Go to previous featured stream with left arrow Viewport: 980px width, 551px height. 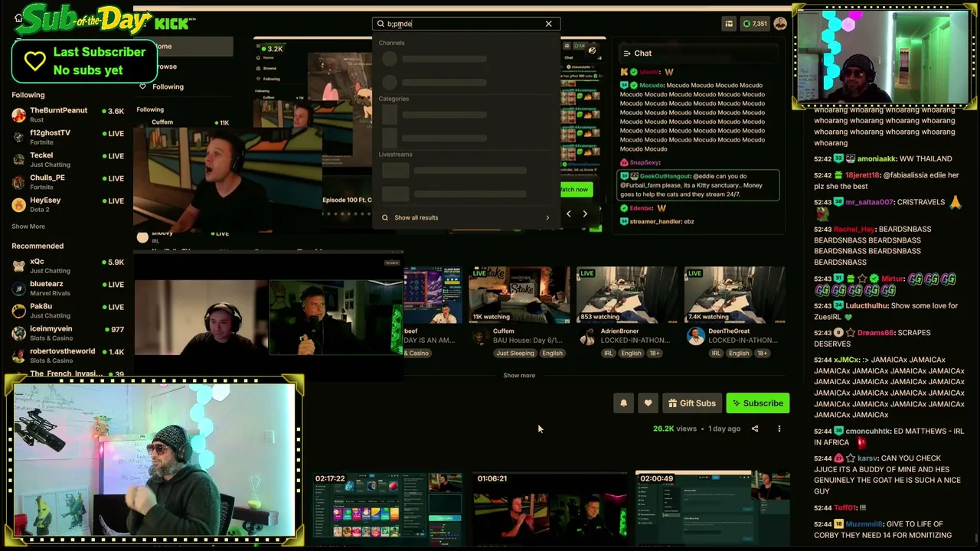click(568, 214)
